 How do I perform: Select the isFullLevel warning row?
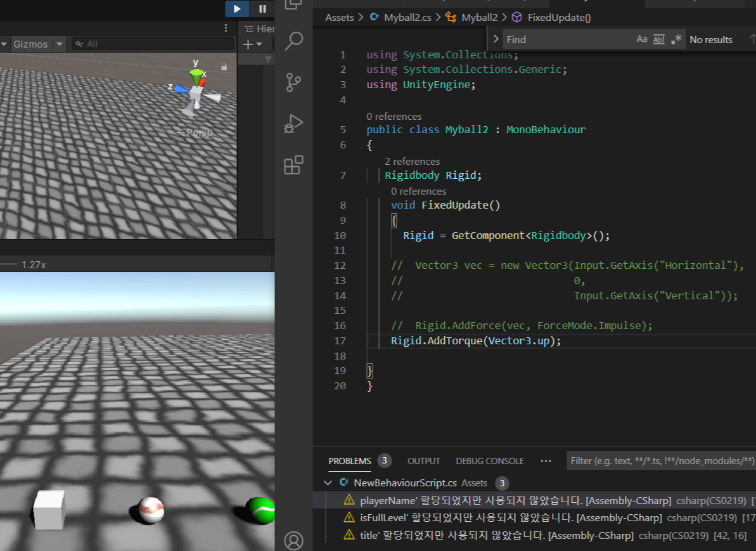[x=534, y=517]
